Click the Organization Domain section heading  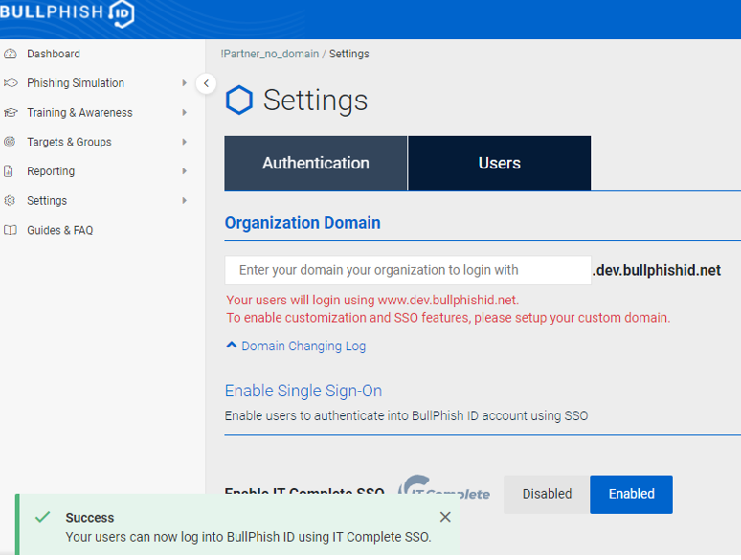coord(303,223)
